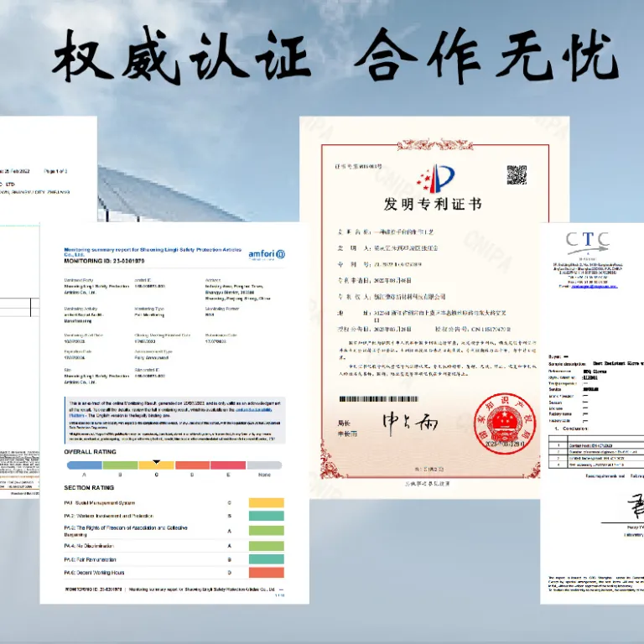The height and width of the screenshot is (644, 644).
Task: Click the 申长雨 handwritten signature
Action: click(410, 424)
